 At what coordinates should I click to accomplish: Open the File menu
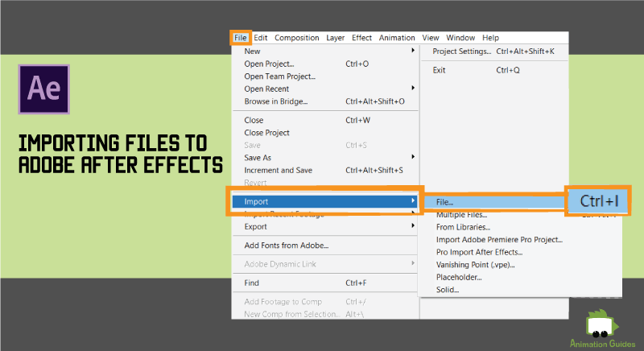241,38
